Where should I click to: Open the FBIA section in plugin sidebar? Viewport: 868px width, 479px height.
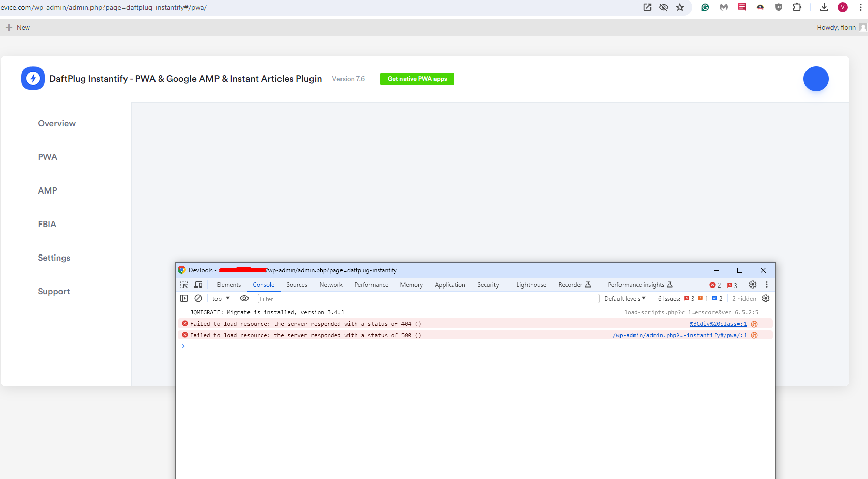47,224
